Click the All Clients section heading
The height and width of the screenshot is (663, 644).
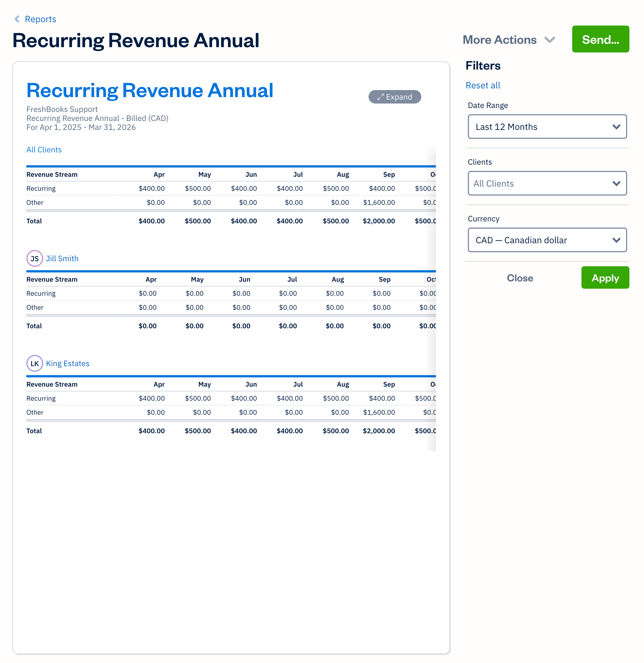tap(44, 150)
